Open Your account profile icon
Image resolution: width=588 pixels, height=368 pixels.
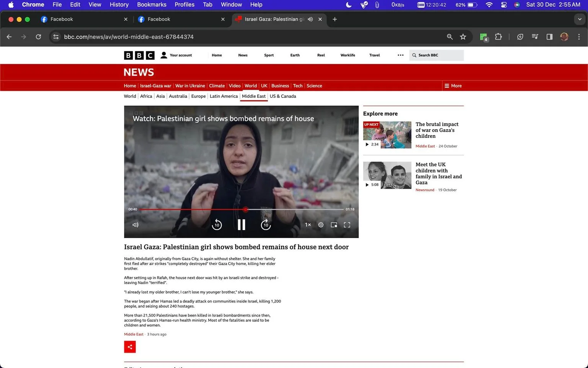(x=164, y=55)
